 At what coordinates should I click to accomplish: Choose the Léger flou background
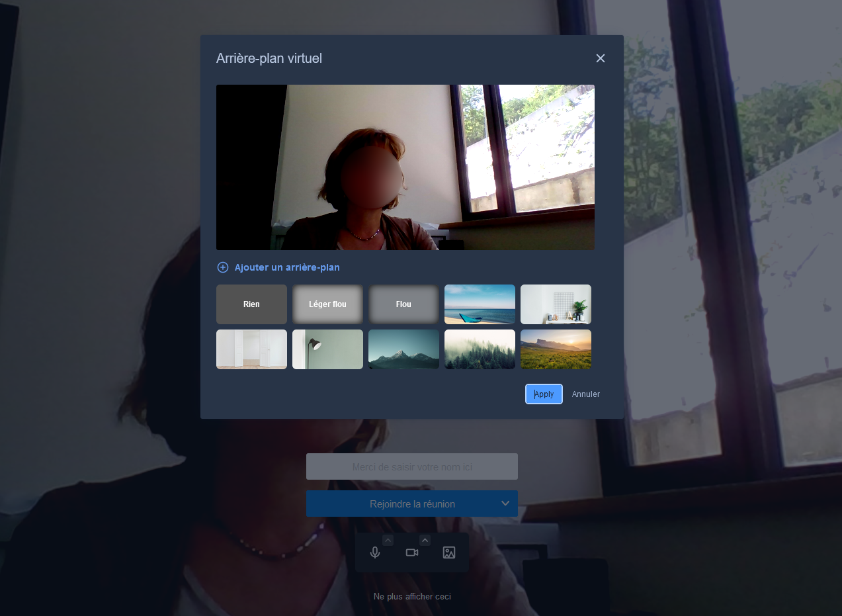327,304
